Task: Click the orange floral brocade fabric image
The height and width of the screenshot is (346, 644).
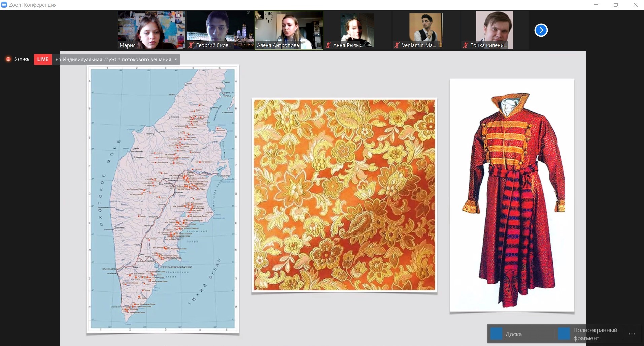Action: click(x=344, y=195)
